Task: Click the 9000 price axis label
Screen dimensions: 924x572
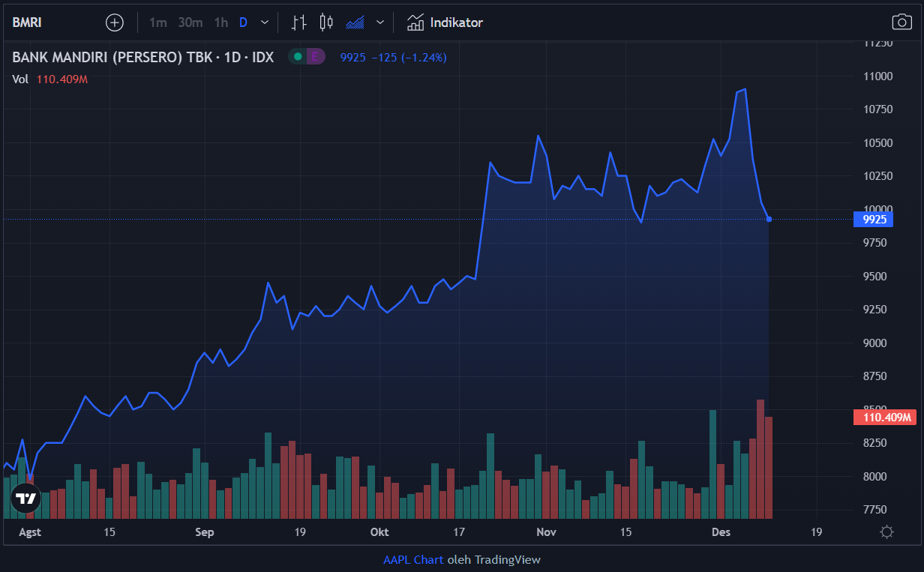Action: tap(877, 343)
